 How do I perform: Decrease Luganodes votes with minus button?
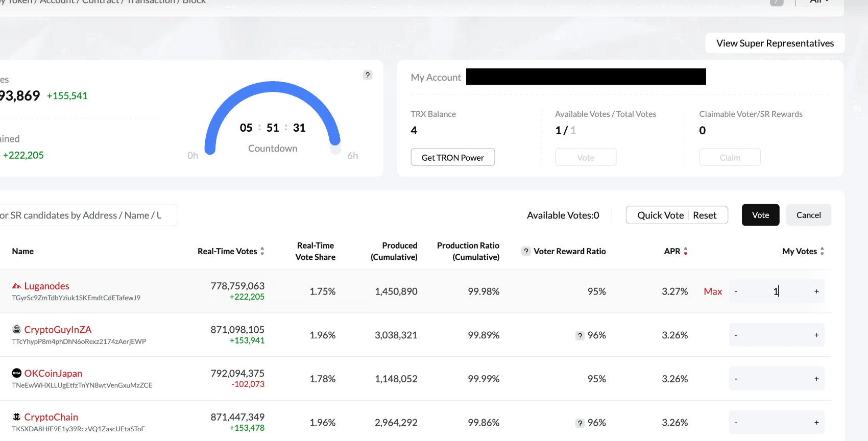tap(736, 291)
